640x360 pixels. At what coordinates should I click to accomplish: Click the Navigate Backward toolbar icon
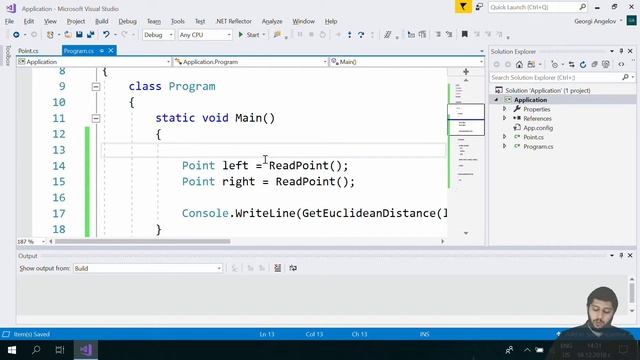pyautogui.click(x=16, y=35)
